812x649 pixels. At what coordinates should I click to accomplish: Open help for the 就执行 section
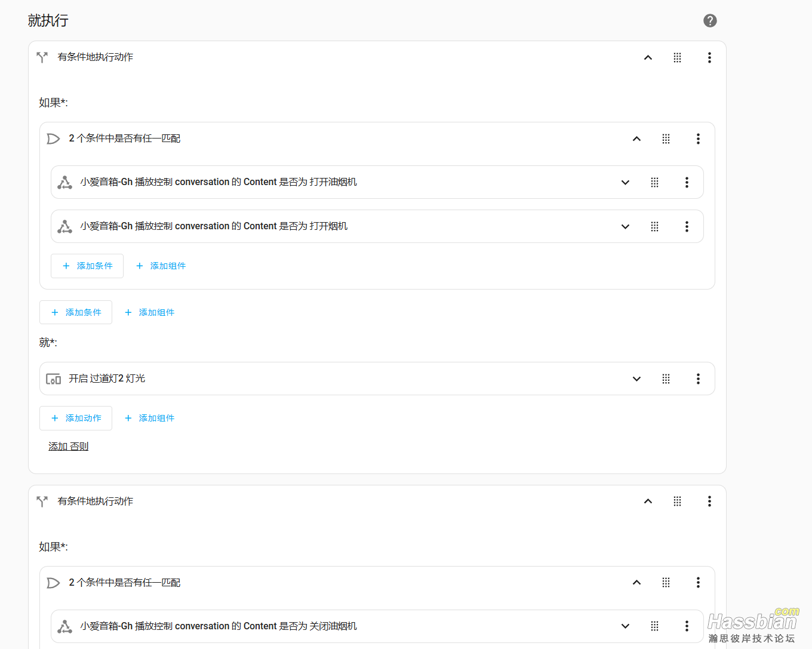point(710,21)
